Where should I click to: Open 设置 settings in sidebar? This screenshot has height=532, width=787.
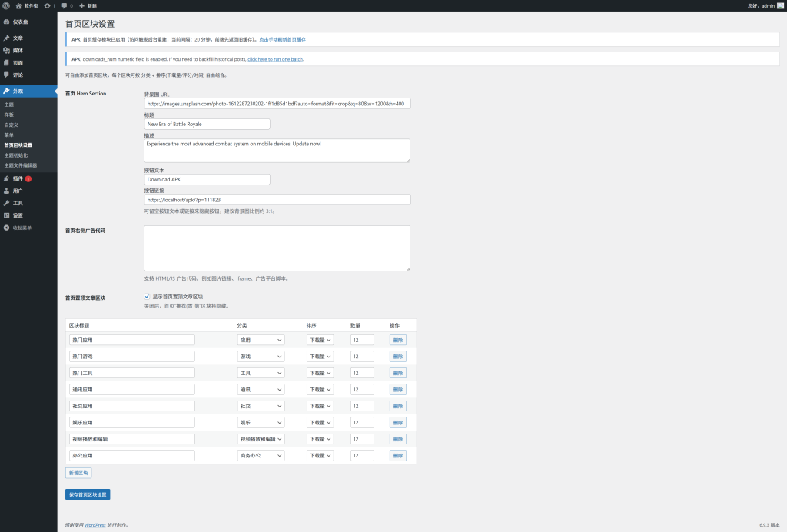pos(18,215)
